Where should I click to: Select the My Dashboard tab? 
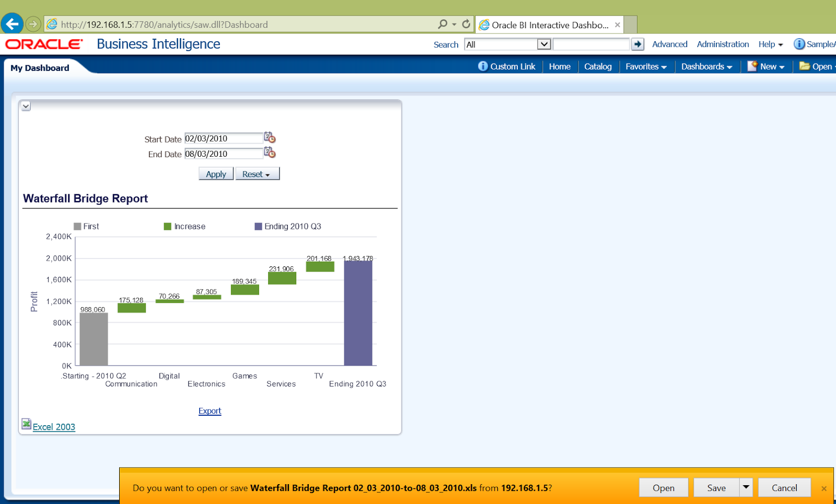pyautogui.click(x=40, y=68)
